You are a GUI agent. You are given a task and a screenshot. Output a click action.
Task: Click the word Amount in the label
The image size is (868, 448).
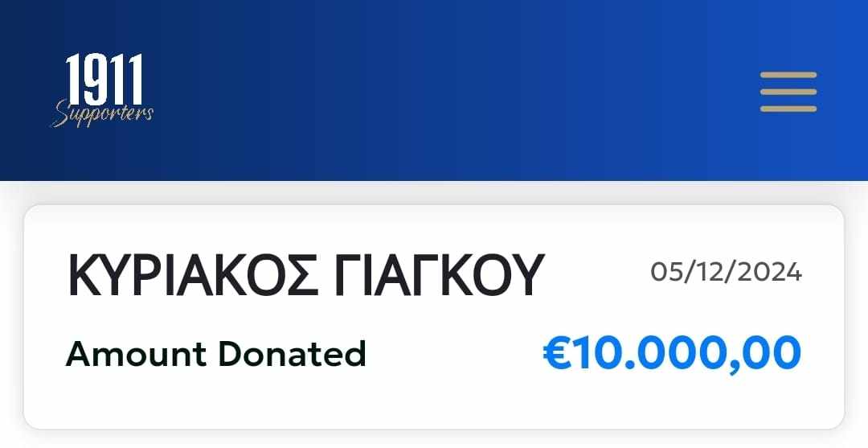point(136,354)
